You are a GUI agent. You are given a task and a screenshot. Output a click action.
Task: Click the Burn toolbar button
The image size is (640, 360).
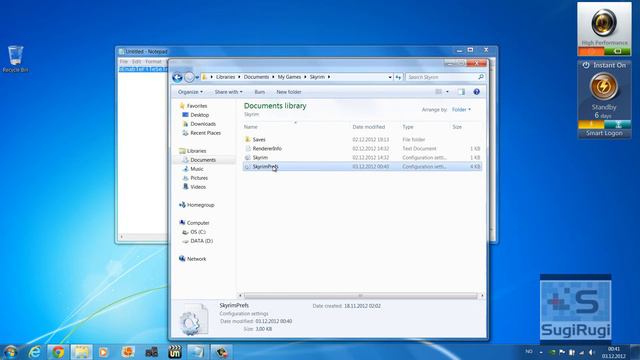pos(260,92)
